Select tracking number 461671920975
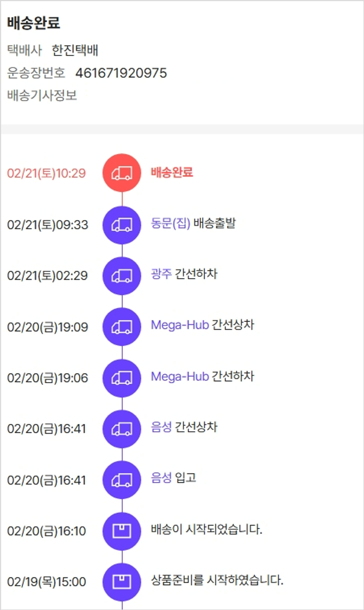 (x=121, y=73)
